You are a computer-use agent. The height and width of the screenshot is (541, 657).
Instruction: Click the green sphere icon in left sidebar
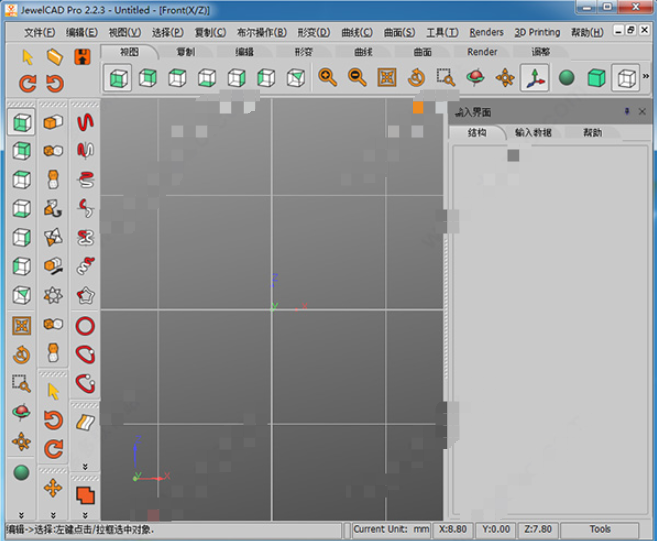point(21,473)
